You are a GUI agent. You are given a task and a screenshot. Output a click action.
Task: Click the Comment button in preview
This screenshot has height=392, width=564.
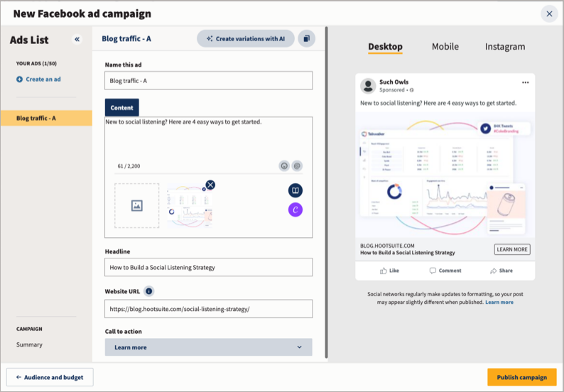tap(445, 271)
